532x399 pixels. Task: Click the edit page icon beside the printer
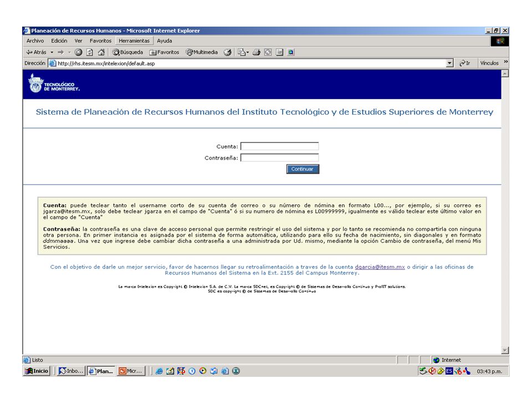point(268,52)
